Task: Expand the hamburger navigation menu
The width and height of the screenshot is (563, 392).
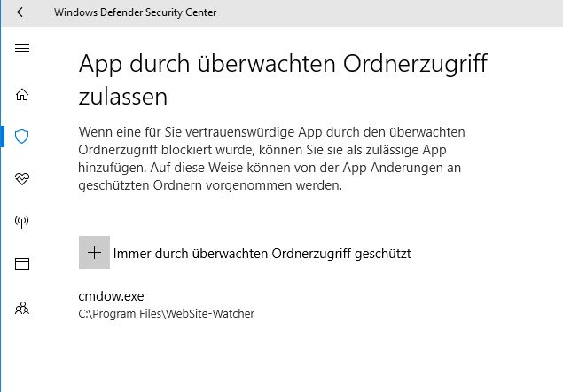Action: click(x=23, y=48)
